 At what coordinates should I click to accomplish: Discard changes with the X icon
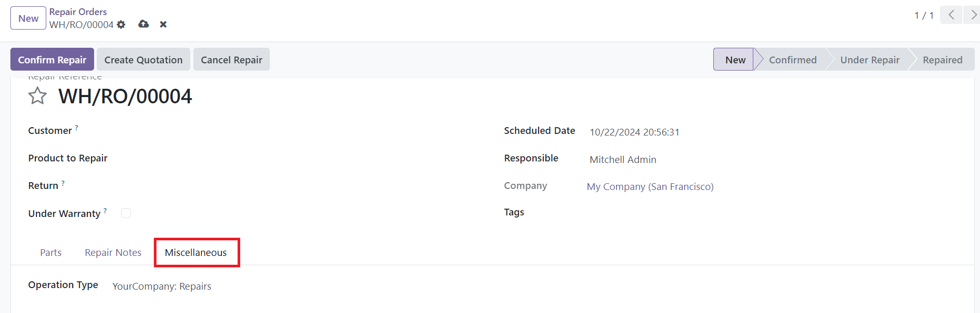(163, 24)
